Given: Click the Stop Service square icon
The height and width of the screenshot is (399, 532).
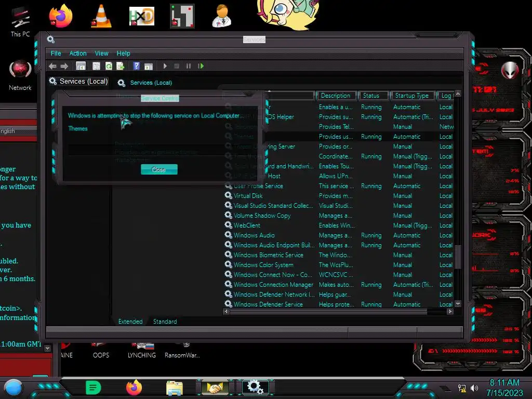Looking at the screenshot, I should [177, 66].
